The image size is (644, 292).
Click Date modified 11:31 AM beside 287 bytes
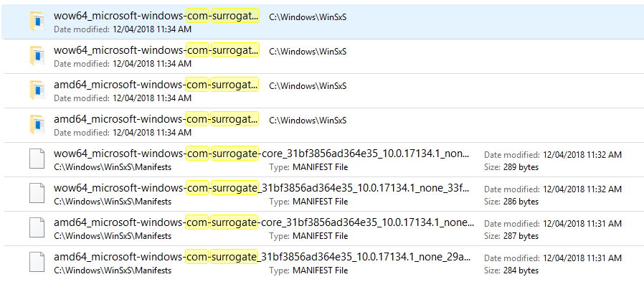click(x=553, y=224)
